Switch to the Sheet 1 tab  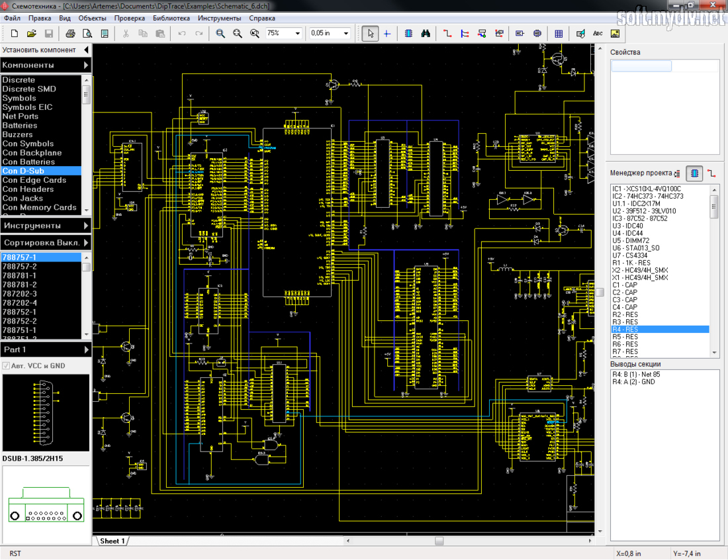[112, 541]
